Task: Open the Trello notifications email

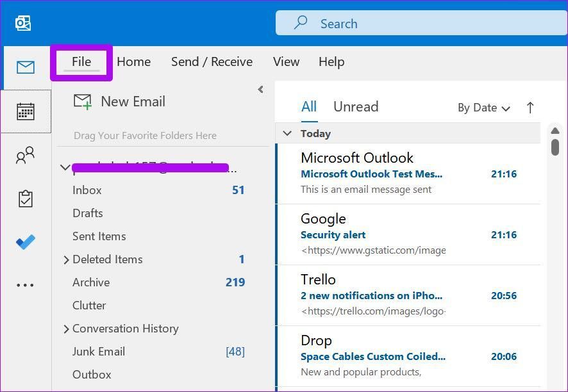Action: point(408,295)
